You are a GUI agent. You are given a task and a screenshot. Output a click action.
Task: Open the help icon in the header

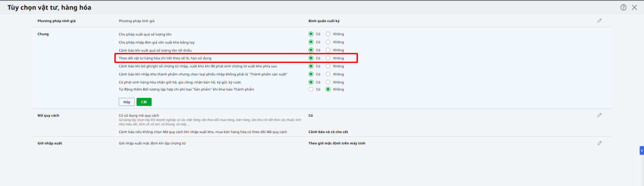pyautogui.click(x=623, y=8)
